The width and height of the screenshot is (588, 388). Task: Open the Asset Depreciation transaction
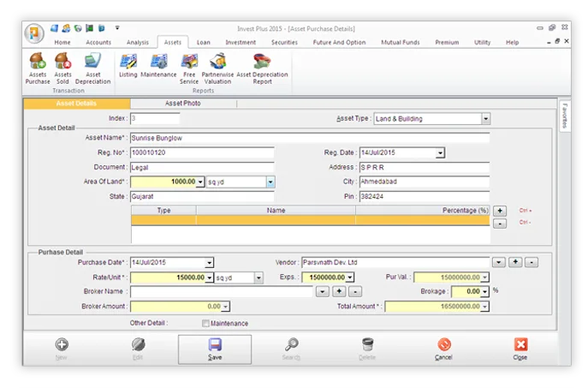tap(92, 69)
